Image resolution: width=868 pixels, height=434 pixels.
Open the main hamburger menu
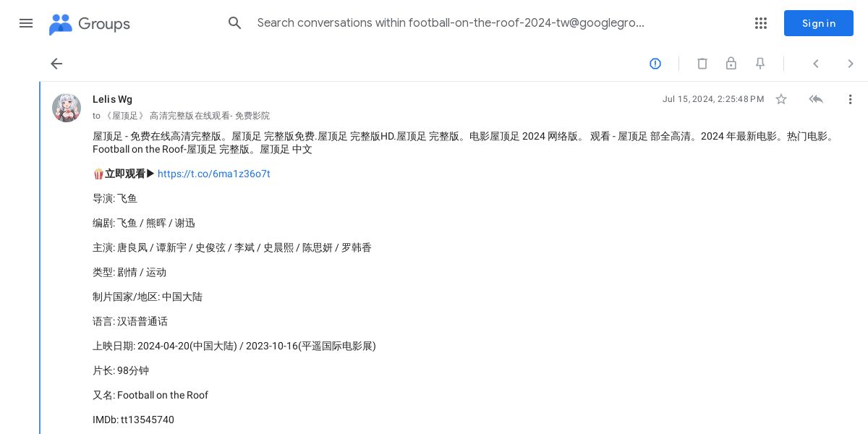(x=26, y=23)
